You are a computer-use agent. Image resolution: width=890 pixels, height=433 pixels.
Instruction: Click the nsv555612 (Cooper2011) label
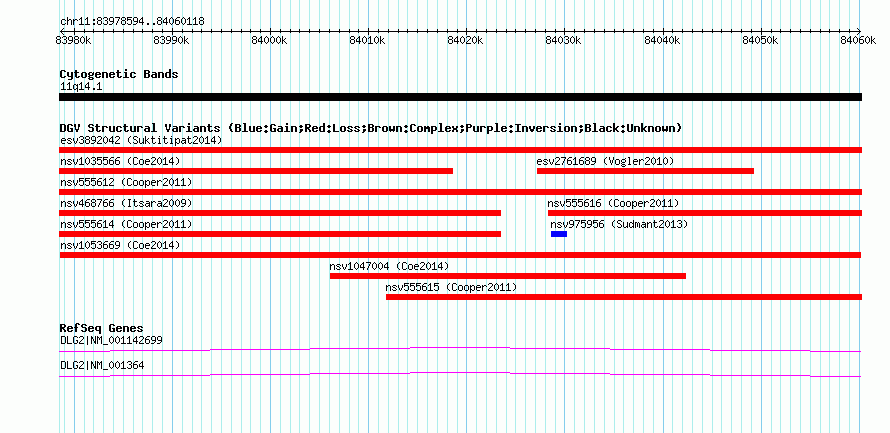126,182
